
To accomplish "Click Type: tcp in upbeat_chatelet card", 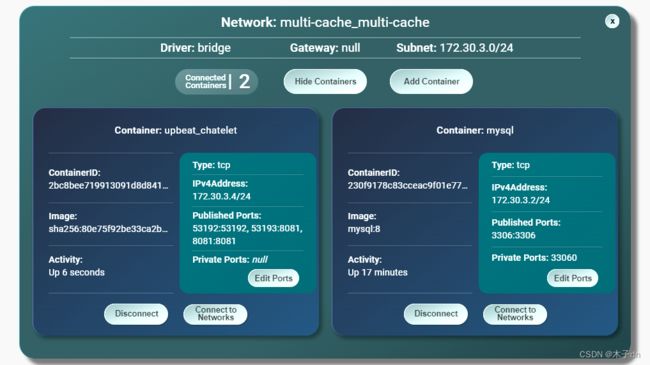I will pos(211,165).
